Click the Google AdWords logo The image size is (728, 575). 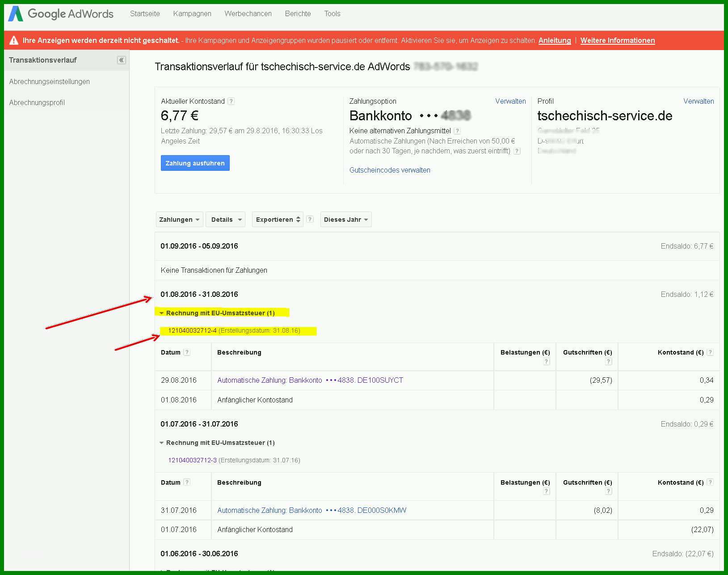[61, 14]
